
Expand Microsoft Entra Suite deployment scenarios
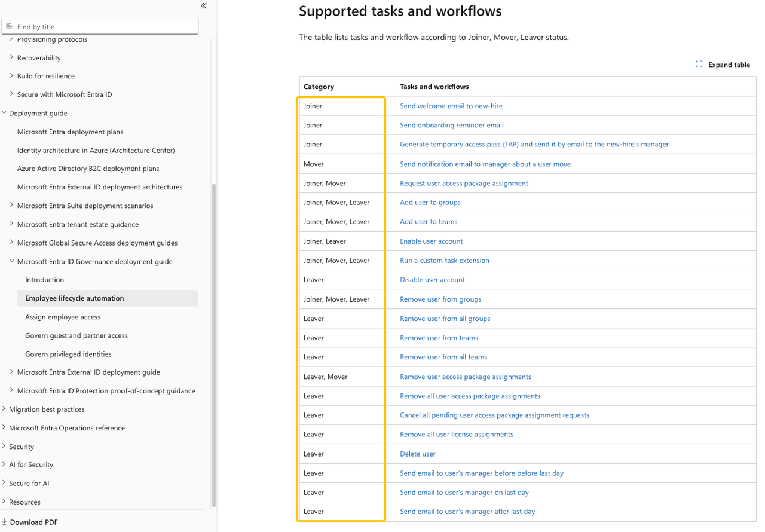(12, 206)
